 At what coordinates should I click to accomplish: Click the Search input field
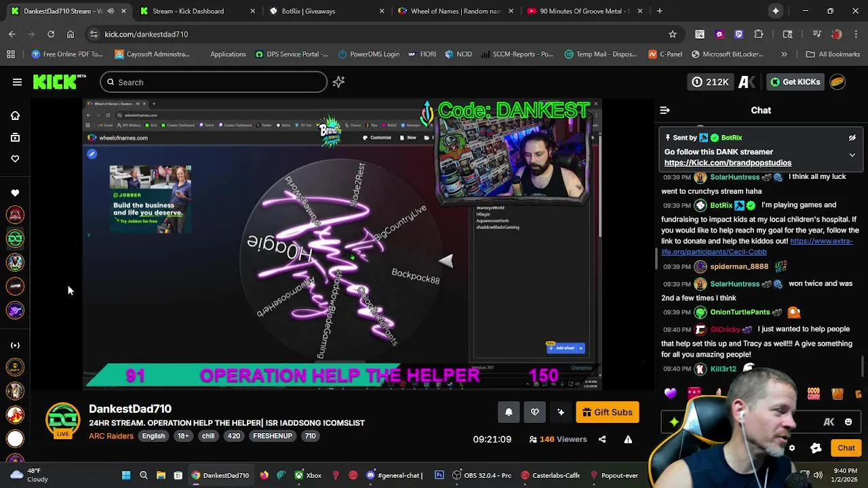click(x=214, y=82)
